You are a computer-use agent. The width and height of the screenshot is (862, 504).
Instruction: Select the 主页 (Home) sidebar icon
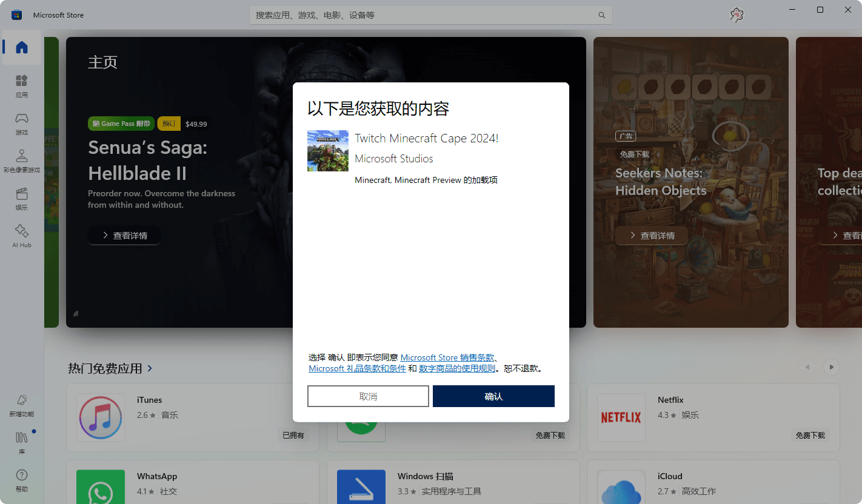21,47
